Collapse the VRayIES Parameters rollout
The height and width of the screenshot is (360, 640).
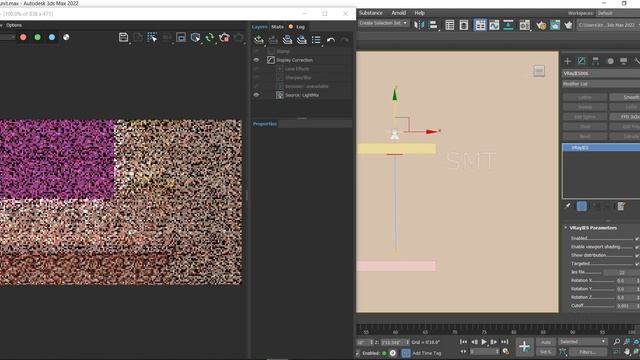click(x=593, y=228)
